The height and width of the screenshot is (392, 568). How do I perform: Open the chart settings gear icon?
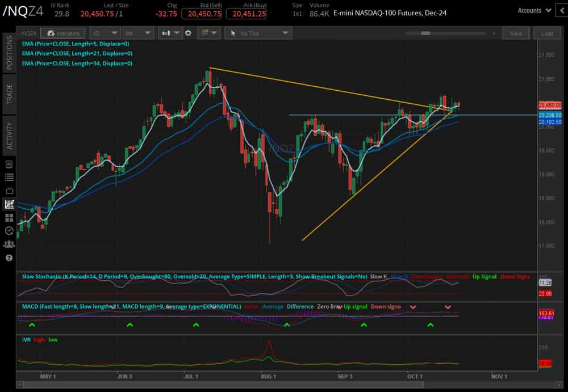tap(187, 33)
